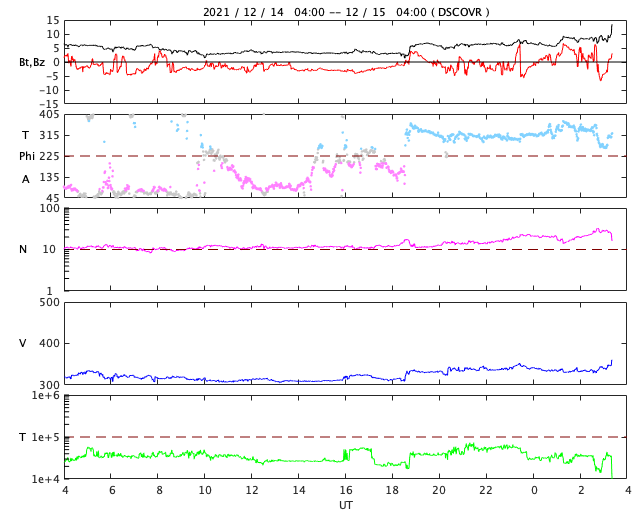The height and width of the screenshot is (512, 640).
Task: Click the "405" tick label on Phi panel
Action: click(x=49, y=115)
